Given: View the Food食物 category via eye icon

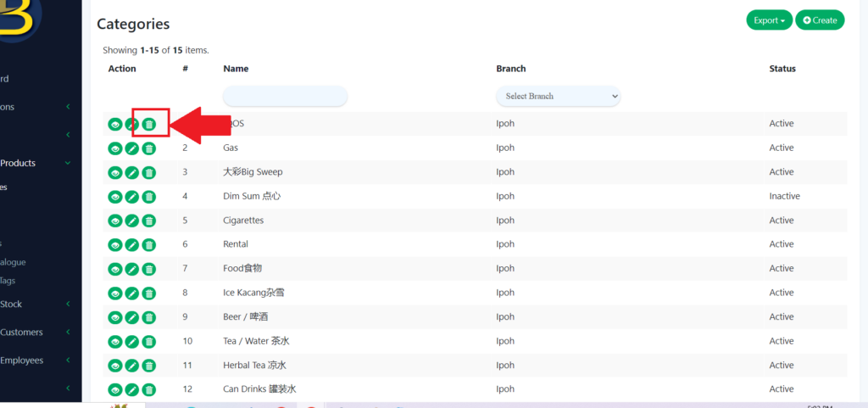Looking at the screenshot, I should (115, 269).
